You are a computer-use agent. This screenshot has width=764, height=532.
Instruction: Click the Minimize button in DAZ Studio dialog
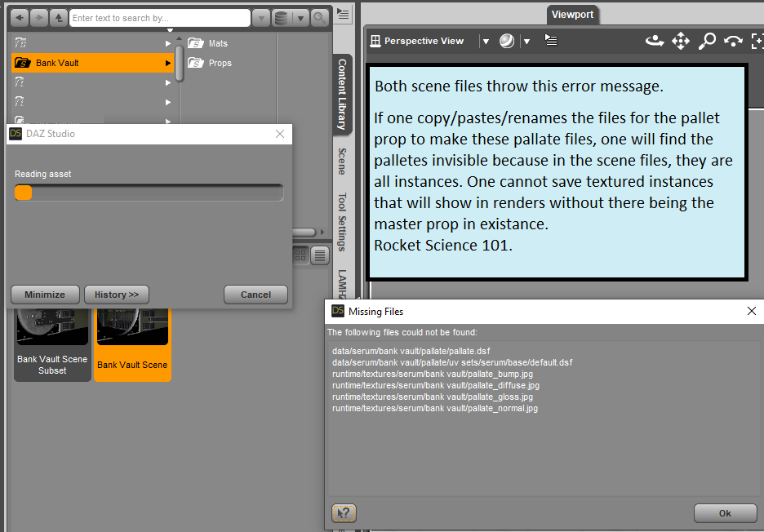click(45, 295)
